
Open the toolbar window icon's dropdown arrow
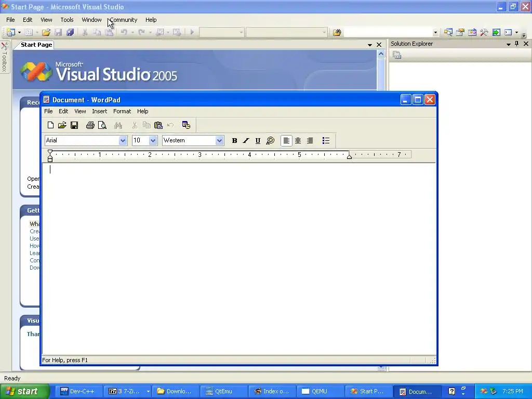click(x=516, y=32)
